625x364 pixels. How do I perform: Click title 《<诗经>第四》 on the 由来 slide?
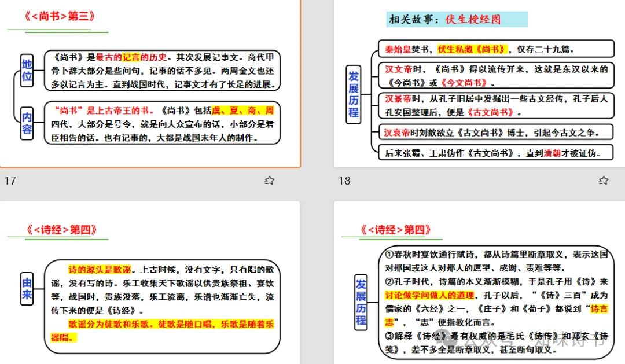(x=61, y=230)
